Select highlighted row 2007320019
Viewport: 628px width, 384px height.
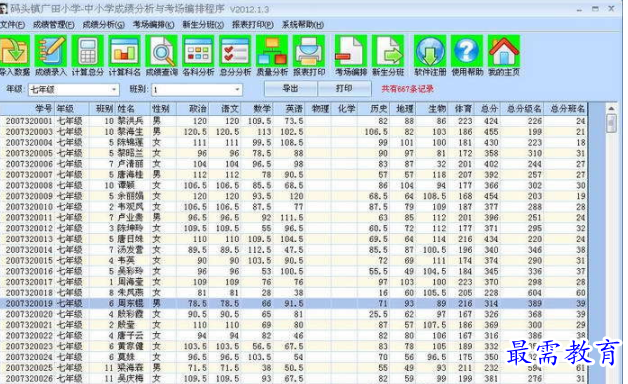coord(294,304)
